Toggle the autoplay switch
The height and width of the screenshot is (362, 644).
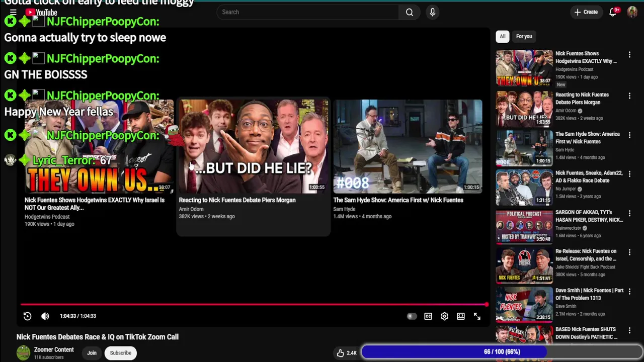coord(412,316)
